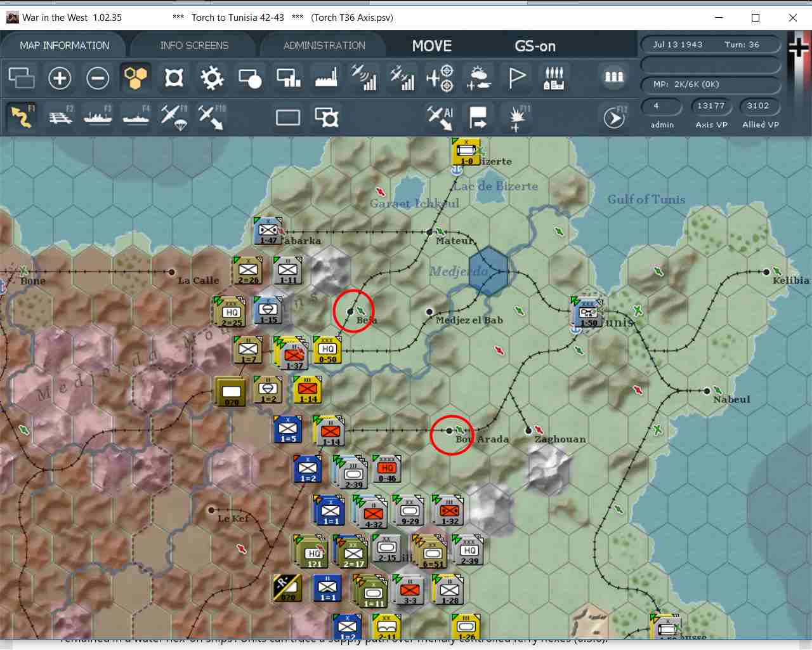Toggle the yellow hex grid display

(136, 78)
